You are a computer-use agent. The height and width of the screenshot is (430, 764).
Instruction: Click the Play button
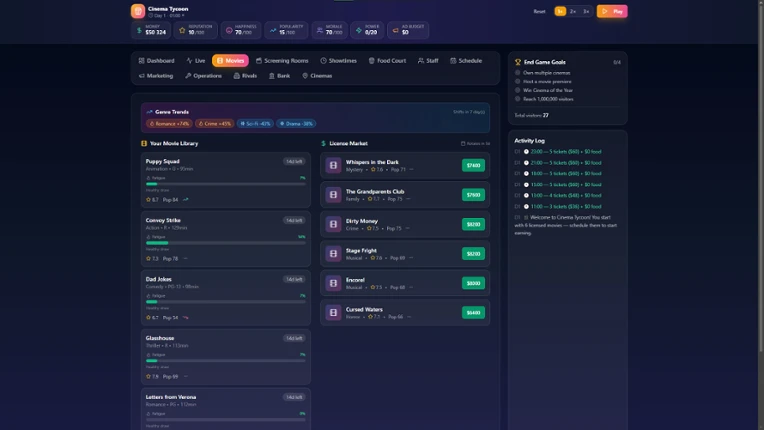click(612, 11)
